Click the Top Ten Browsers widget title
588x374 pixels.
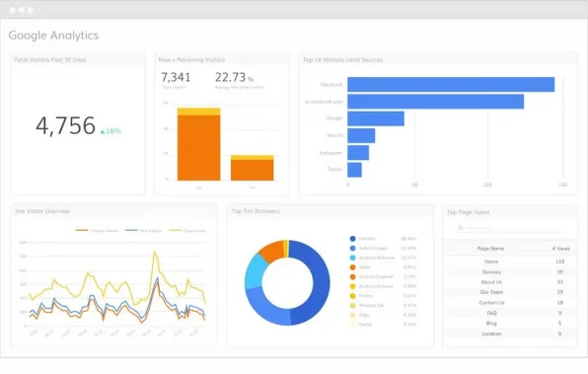coord(256,211)
